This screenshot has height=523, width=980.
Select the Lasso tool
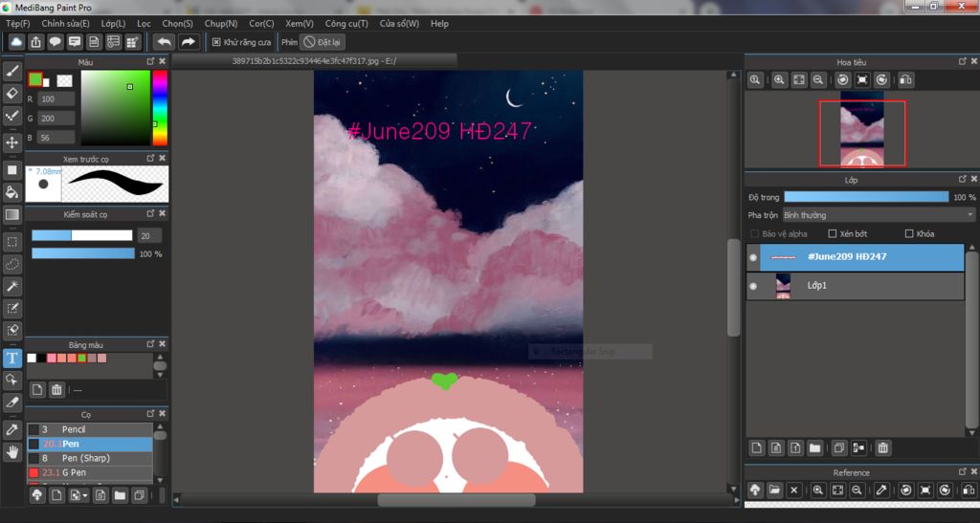pyautogui.click(x=11, y=264)
